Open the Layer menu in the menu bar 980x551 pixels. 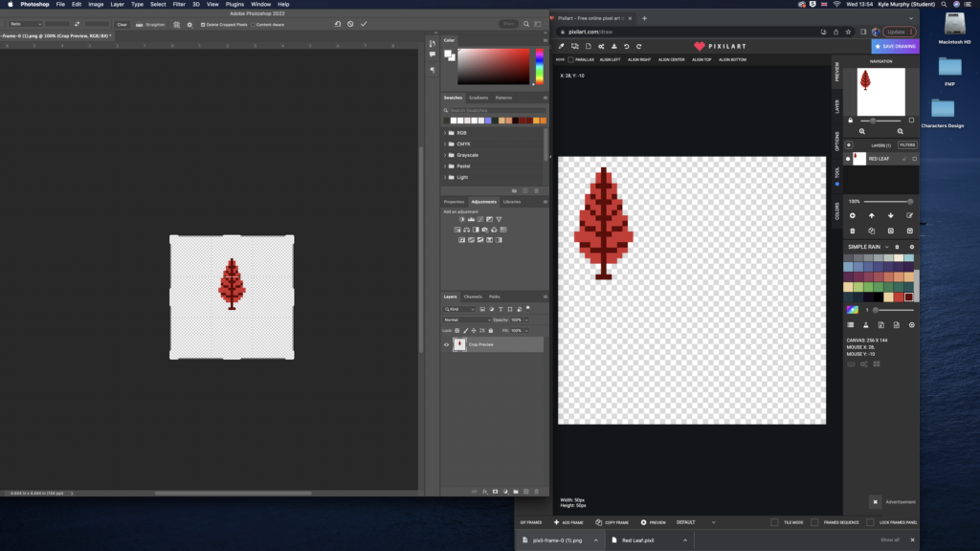click(x=117, y=5)
